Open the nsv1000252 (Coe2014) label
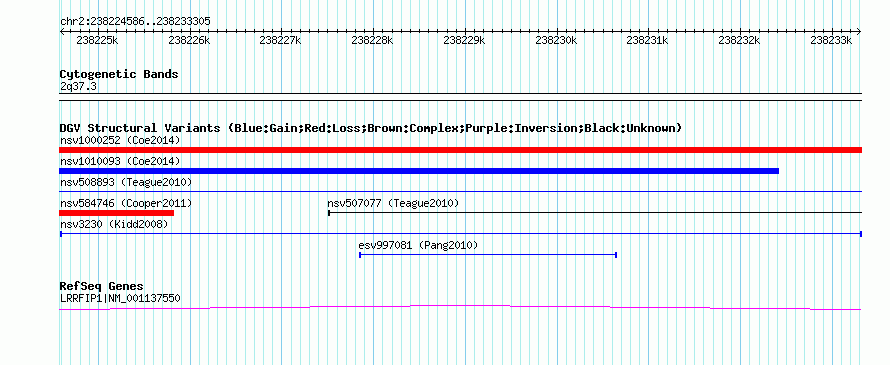Image resolution: width=890 pixels, height=365 pixels. [x=120, y=140]
